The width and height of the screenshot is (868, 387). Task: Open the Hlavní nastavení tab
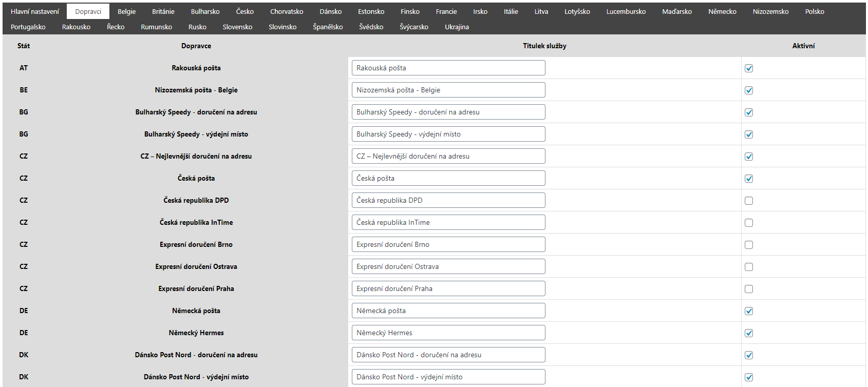35,11
